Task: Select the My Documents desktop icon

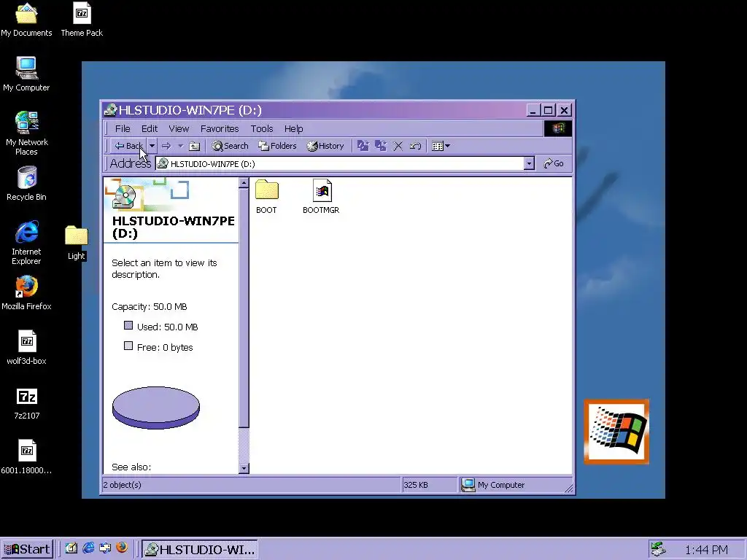Action: (26, 20)
